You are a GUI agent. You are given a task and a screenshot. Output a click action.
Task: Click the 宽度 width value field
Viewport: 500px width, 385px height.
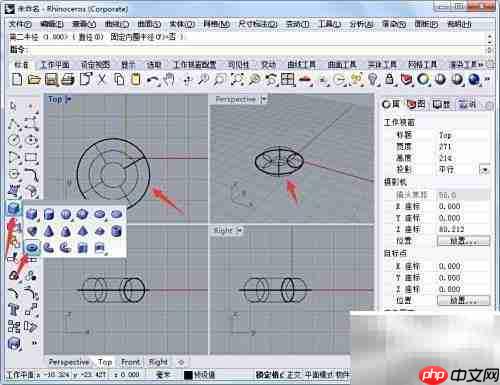click(x=463, y=146)
